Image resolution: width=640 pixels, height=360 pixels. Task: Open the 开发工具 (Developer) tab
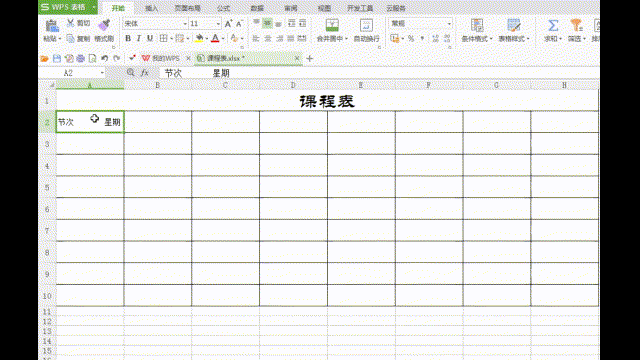360,8
